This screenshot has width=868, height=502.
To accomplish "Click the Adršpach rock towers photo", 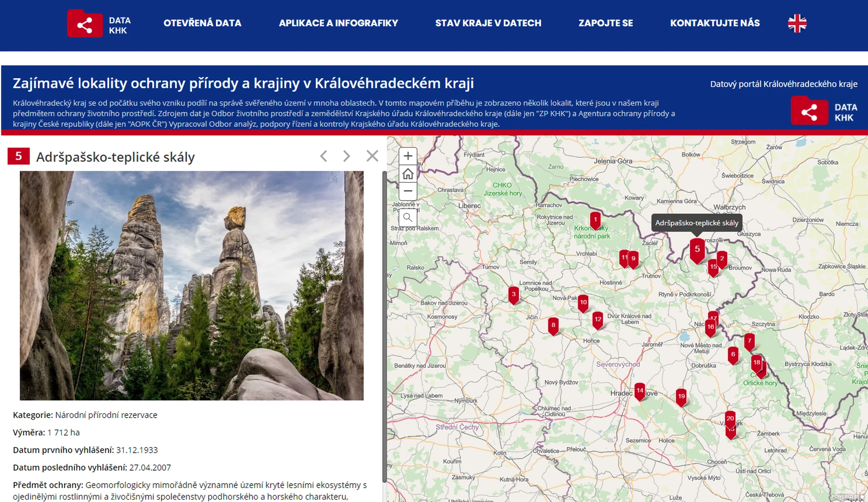I will click(191, 285).
